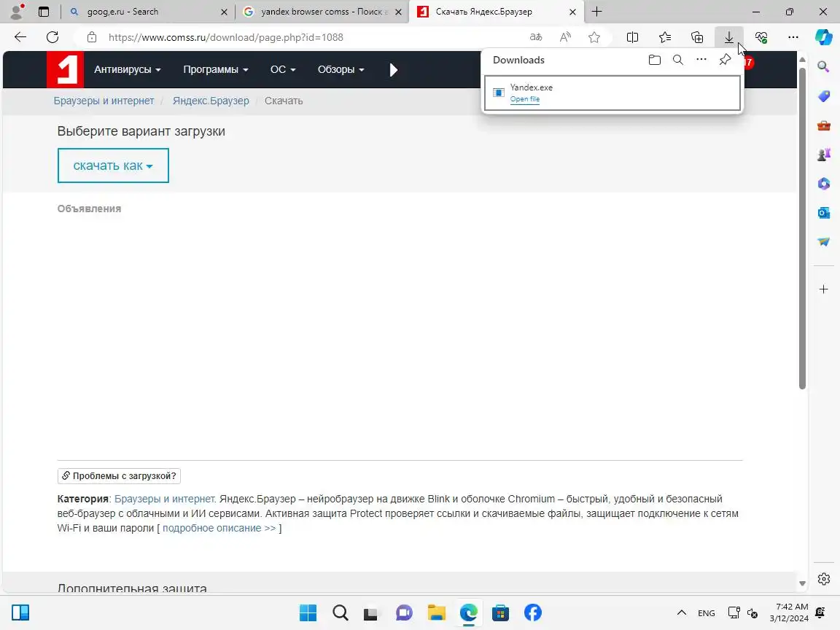840x630 pixels.
Task: Open downloads folder in Downloads panel
Action: [655, 60]
